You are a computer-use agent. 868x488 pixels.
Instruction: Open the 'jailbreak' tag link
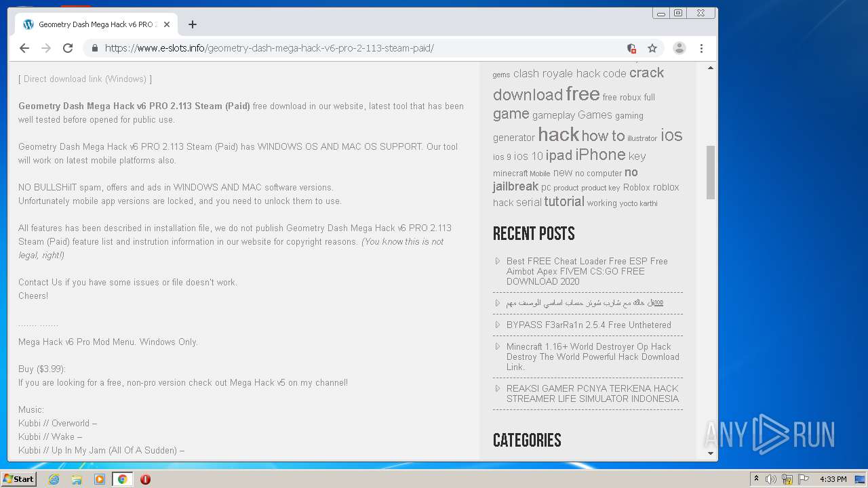pos(515,186)
